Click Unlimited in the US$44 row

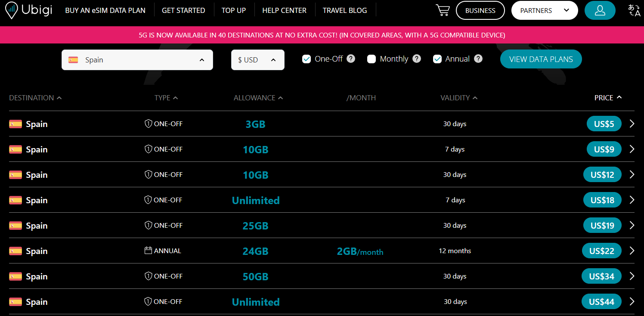click(256, 302)
